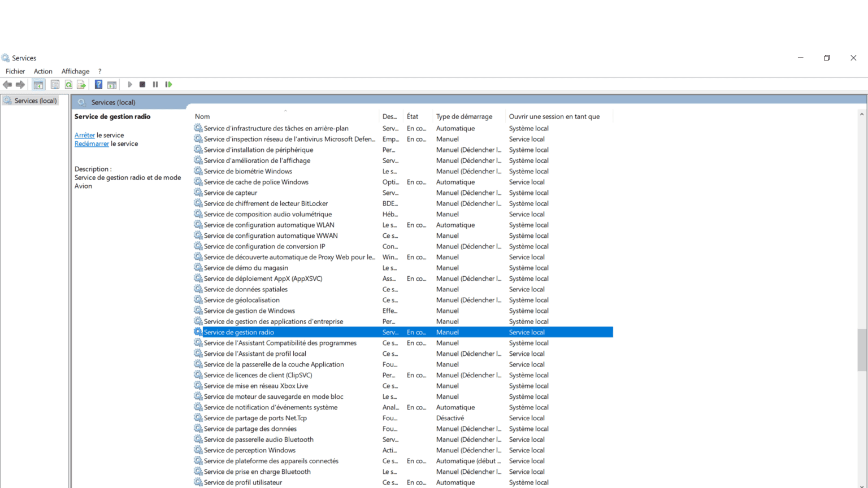Click the scrollbar up arrow of the list

[x=862, y=115]
